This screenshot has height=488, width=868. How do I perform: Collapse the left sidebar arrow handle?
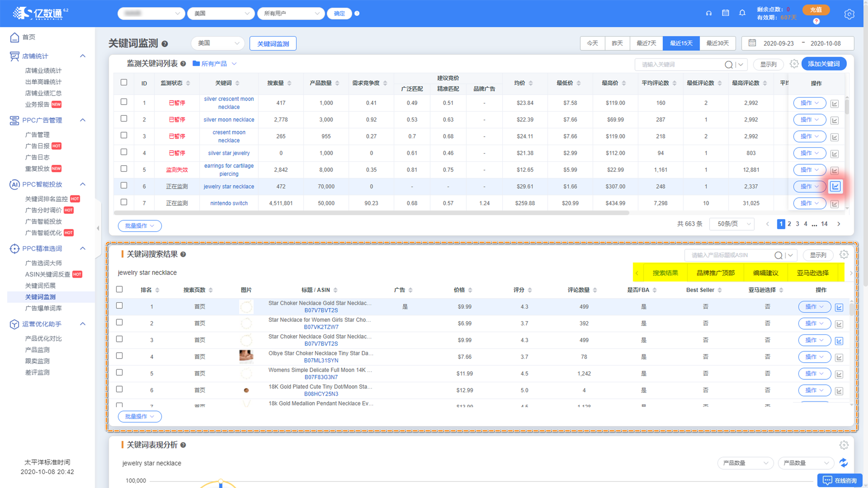point(98,228)
